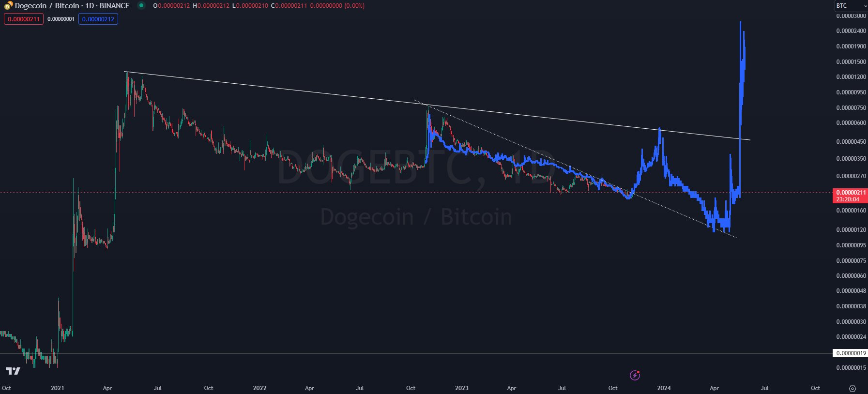Click the open value O0.00000212

pos(171,6)
